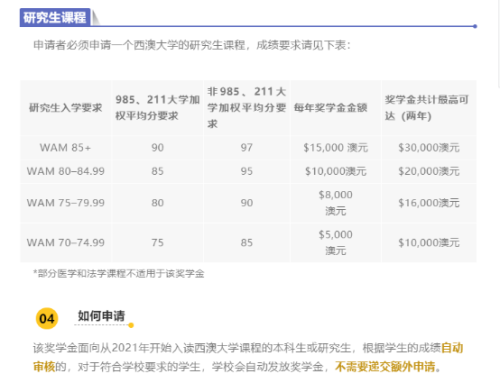Image resolution: width=500 pixels, height=392 pixels.
Task: Click the 985/211 score 75 cell
Action: point(158,242)
